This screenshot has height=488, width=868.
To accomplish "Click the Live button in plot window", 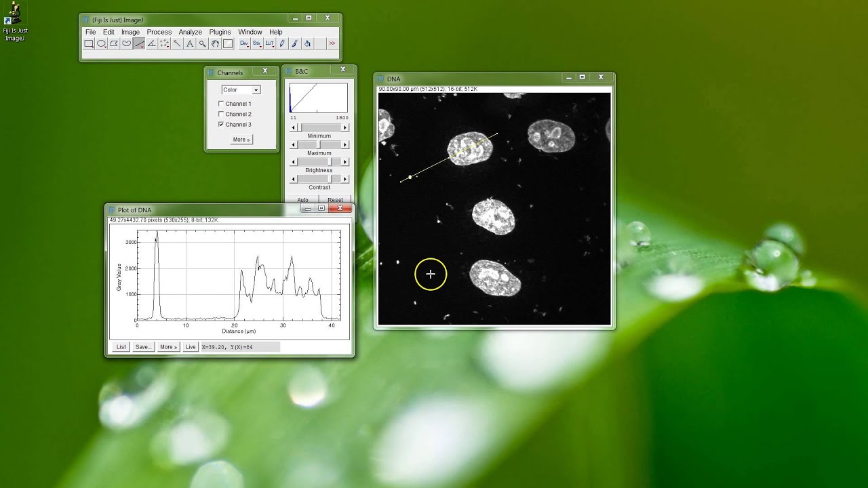I will [191, 347].
